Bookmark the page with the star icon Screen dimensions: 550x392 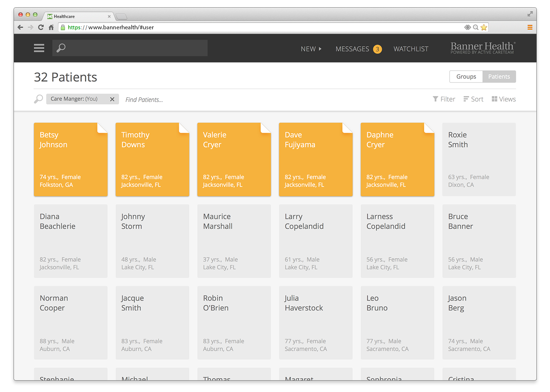[x=484, y=27]
